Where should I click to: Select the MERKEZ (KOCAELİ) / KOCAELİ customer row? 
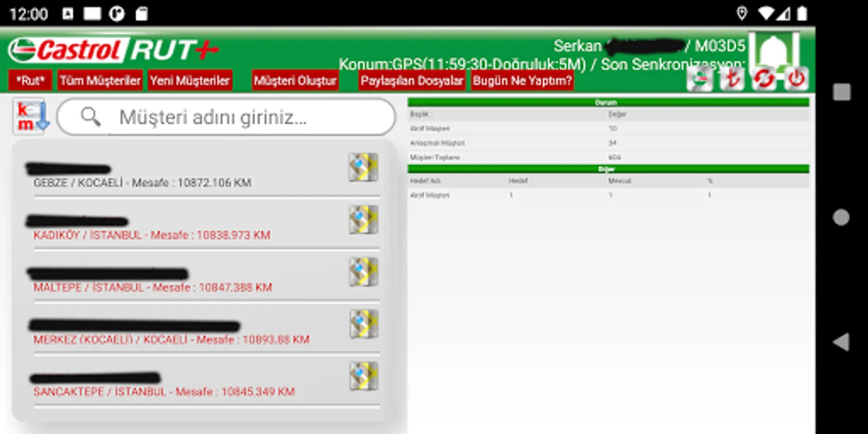[x=207, y=329]
